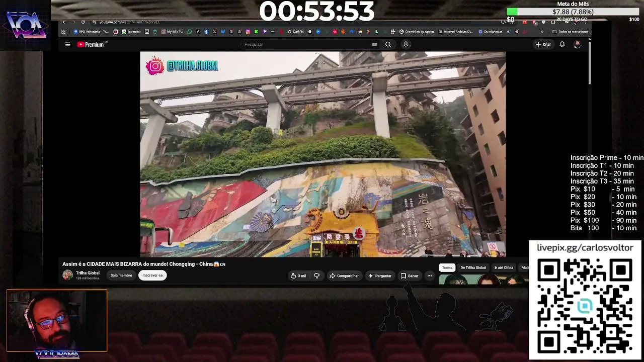Click the YouTube search magnifier button
This screenshot has height=362, width=644.
coord(388,44)
